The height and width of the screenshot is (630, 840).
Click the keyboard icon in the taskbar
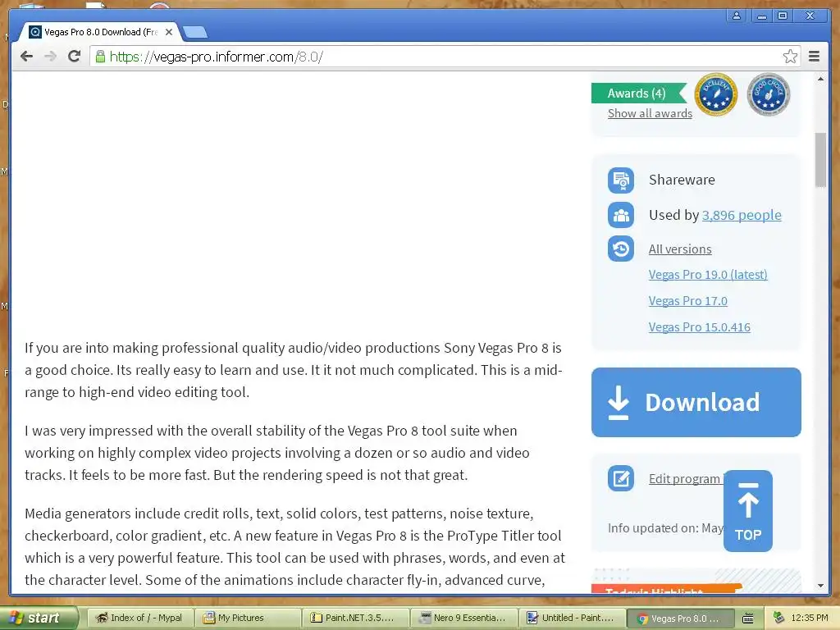pos(748,619)
